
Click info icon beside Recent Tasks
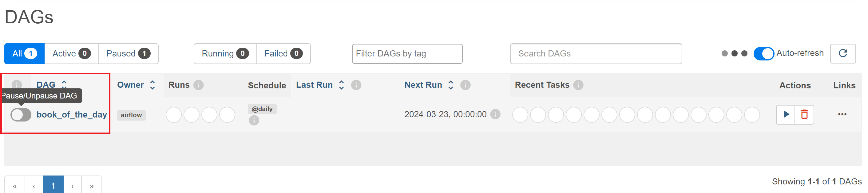[578, 85]
